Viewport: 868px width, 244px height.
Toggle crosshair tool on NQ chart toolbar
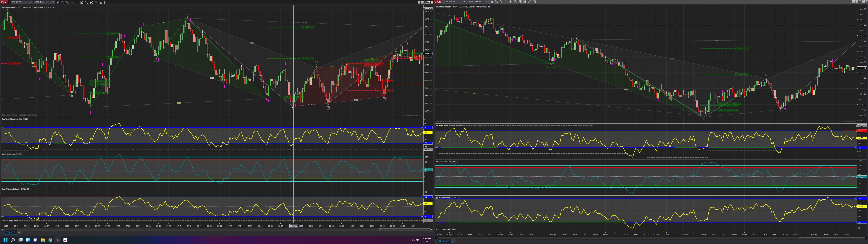(x=510, y=2)
